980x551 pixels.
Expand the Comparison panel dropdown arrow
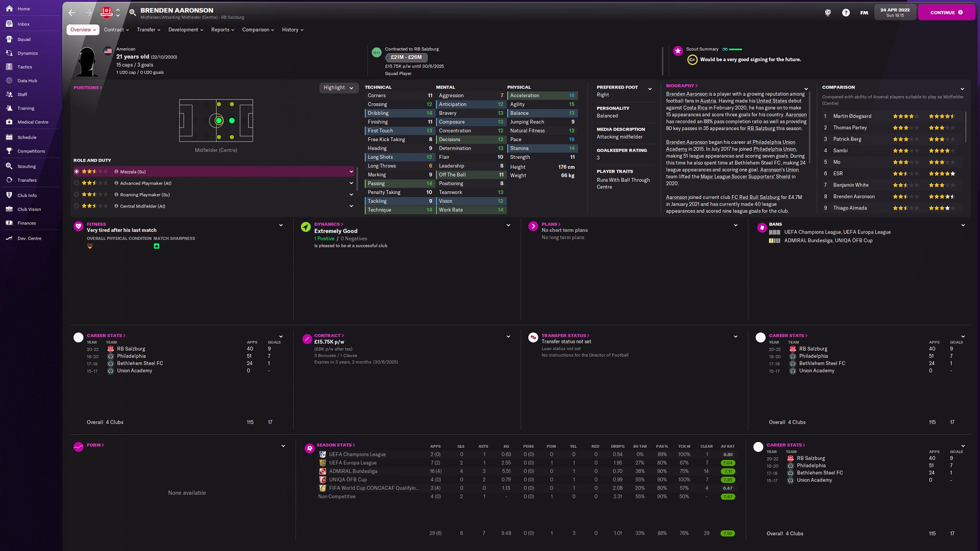click(x=962, y=88)
